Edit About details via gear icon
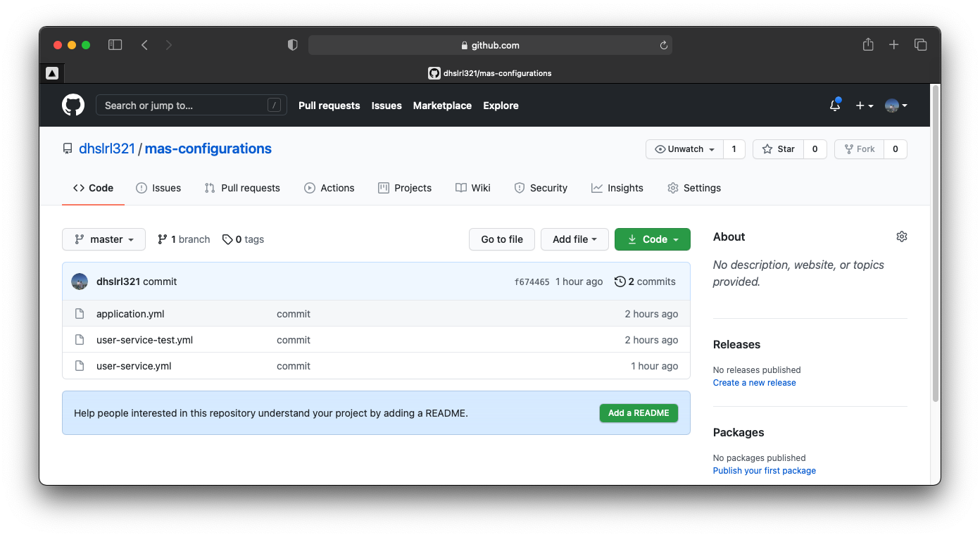Viewport: 980px width, 537px height. [x=902, y=236]
